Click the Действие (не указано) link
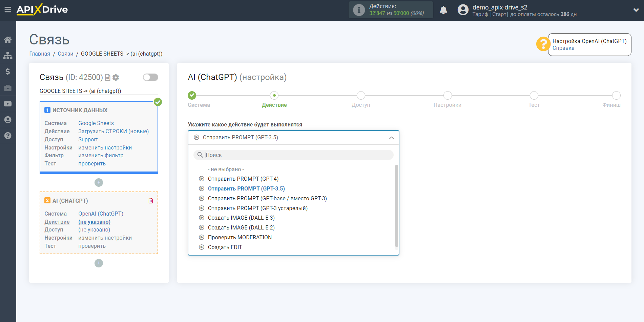Image resolution: width=644 pixels, height=322 pixels. (x=94, y=222)
